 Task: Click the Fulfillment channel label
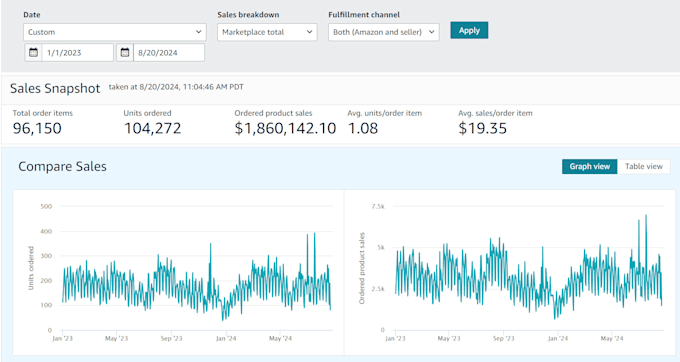[x=364, y=15]
